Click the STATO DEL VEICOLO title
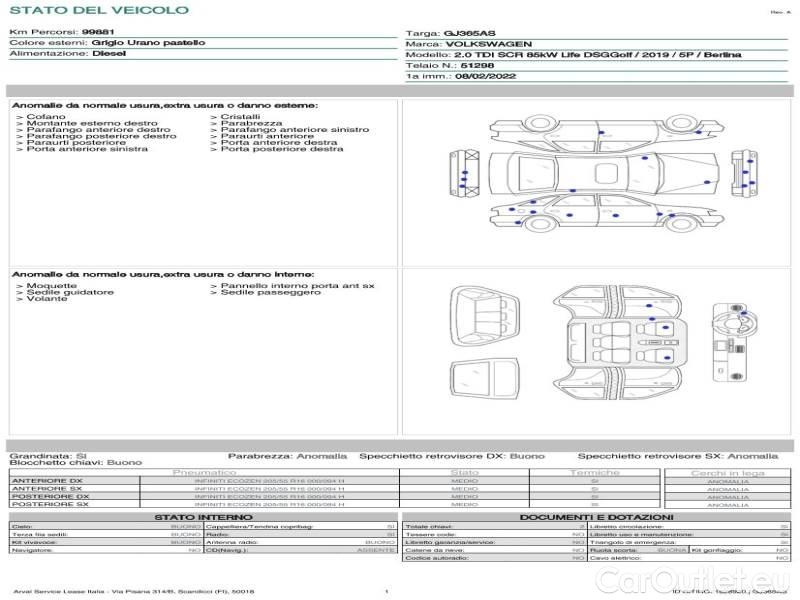 (99, 10)
